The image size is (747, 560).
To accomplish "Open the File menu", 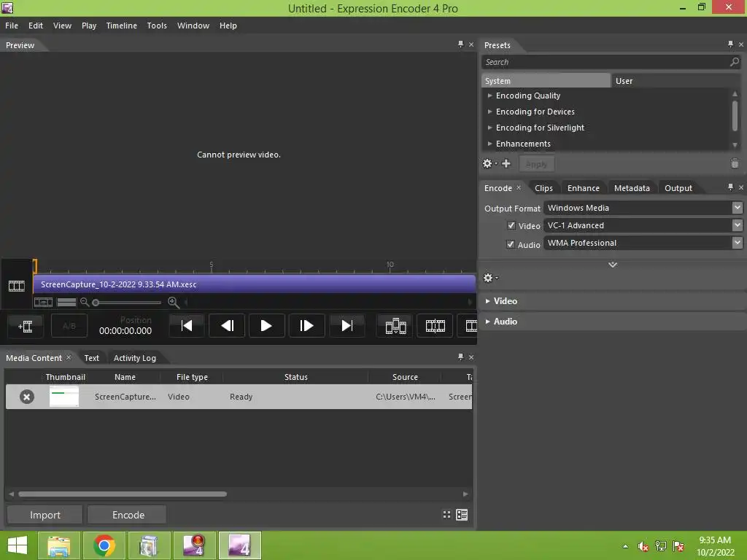I will [x=12, y=26].
